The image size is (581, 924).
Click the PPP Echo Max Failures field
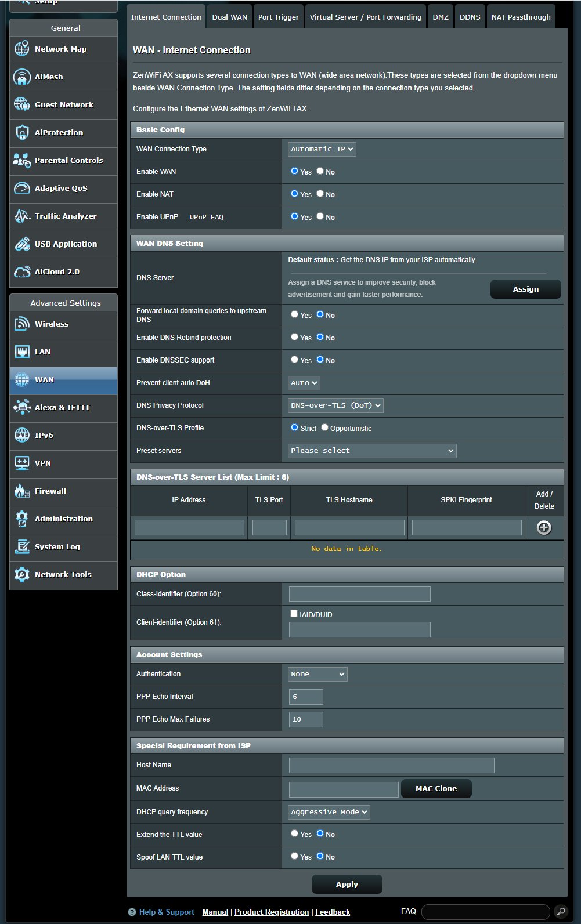306,719
